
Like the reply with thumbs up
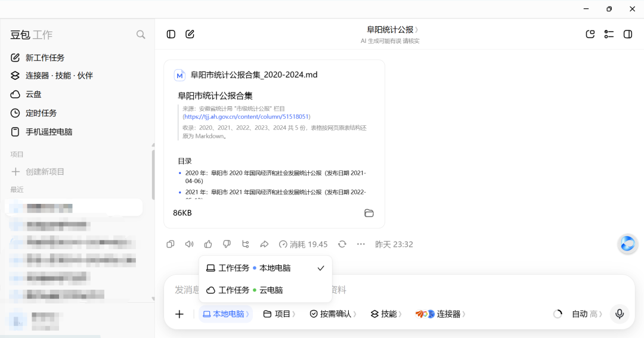[208, 244]
